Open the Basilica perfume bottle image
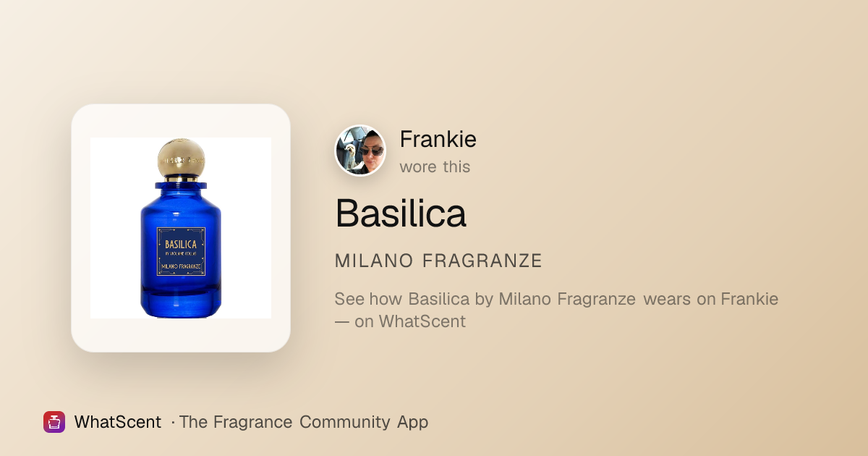 (181, 228)
